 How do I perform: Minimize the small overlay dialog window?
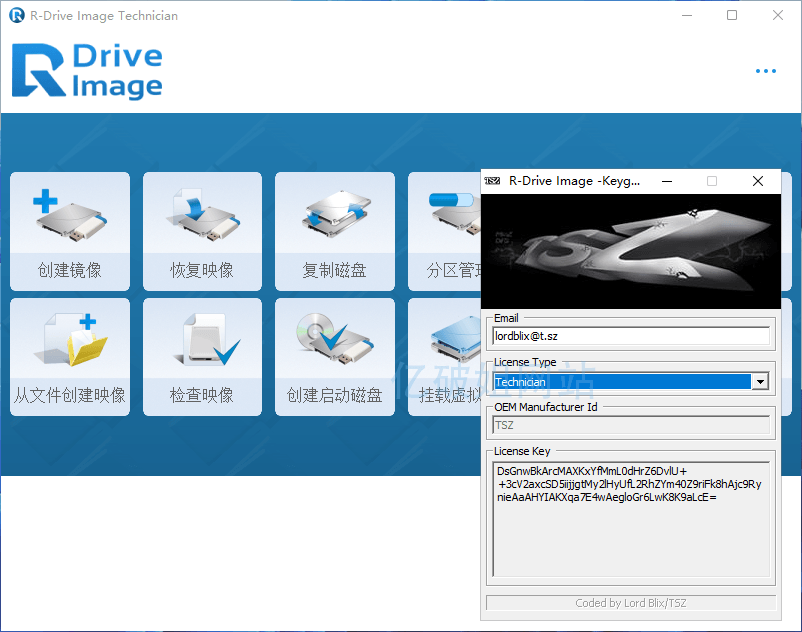(667, 181)
